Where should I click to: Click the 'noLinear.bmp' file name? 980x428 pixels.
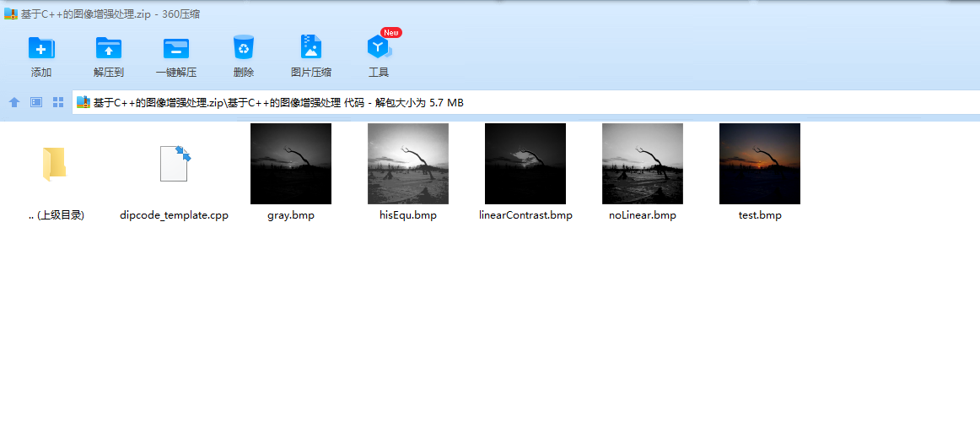coord(643,215)
